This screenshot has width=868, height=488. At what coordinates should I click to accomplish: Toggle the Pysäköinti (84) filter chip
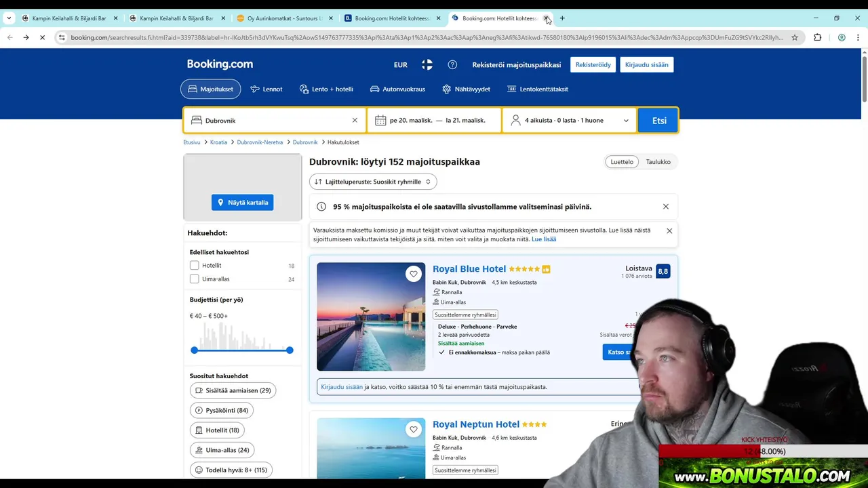[222, 410]
